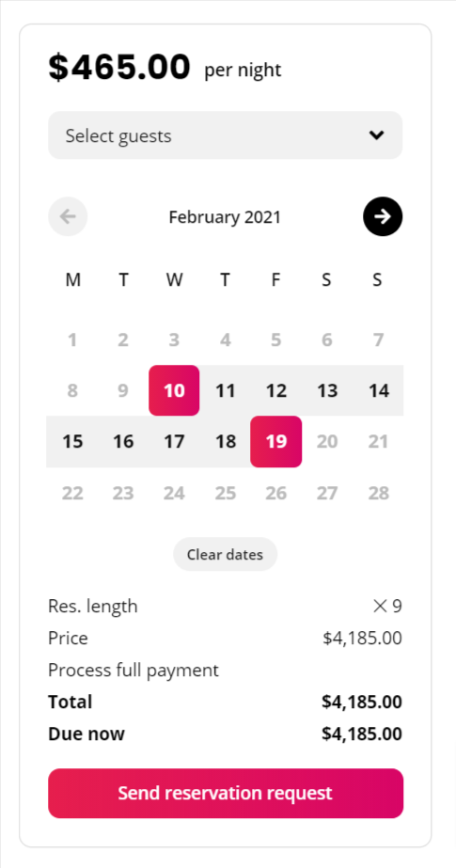Pick February 14 in the calendar
Screen dimensions: 456x868
point(379,390)
